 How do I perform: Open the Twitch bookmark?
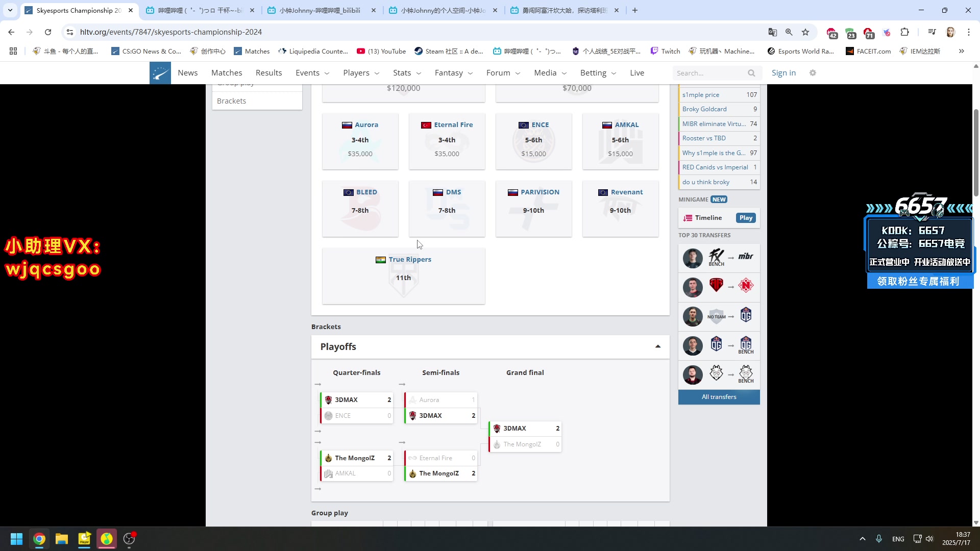click(x=665, y=51)
